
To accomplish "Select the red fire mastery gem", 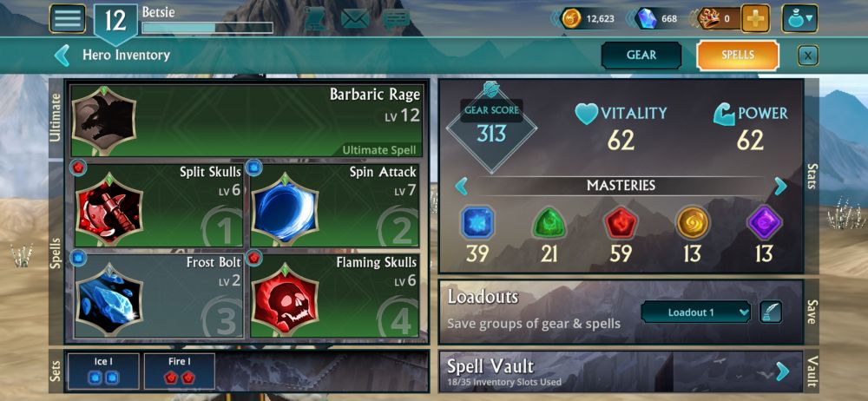I will pos(621,223).
